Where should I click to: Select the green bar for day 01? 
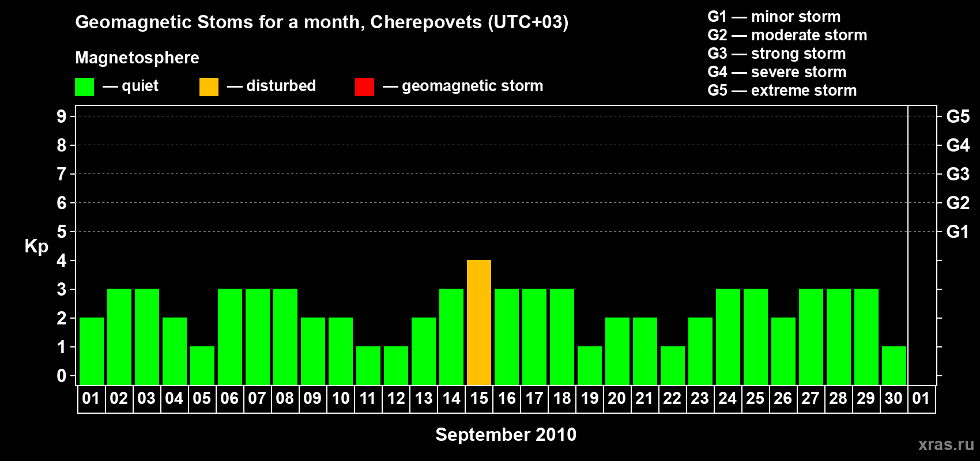92,351
